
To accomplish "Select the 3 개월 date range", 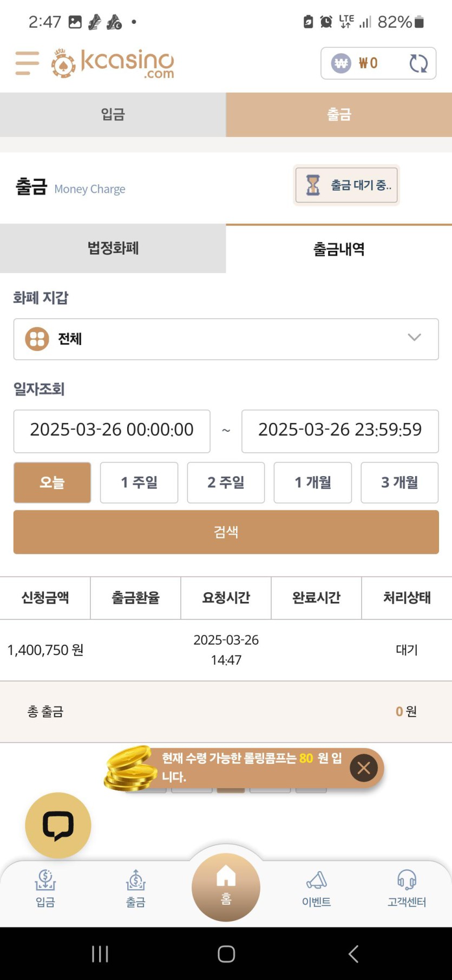I will 399,482.
